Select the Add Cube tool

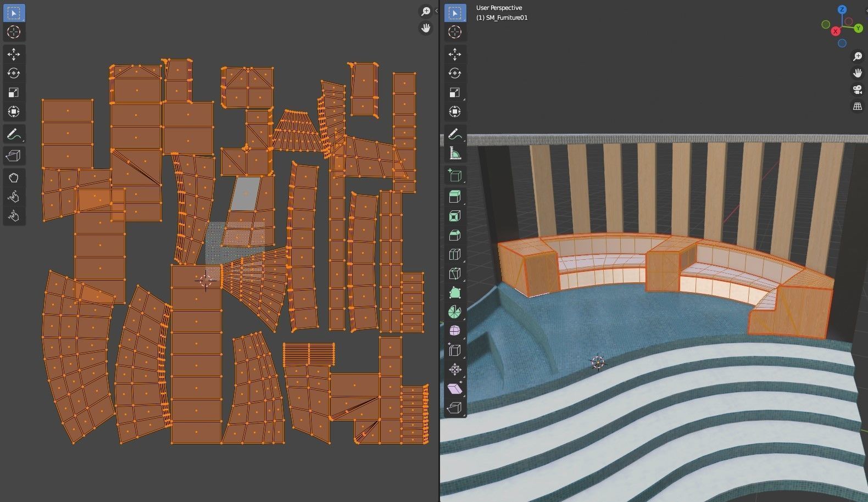(x=455, y=175)
